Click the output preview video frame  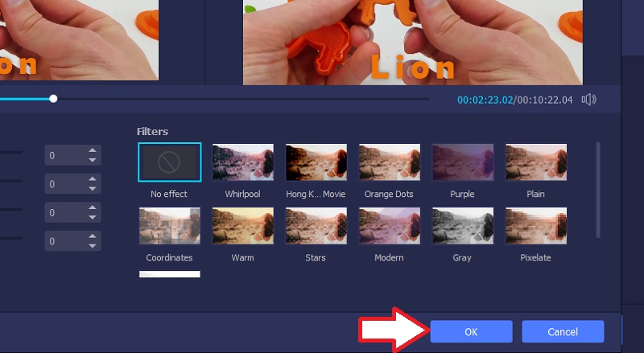click(413, 43)
